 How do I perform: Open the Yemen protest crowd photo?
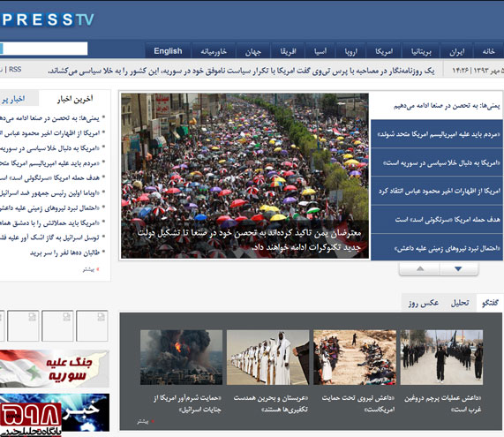click(244, 176)
